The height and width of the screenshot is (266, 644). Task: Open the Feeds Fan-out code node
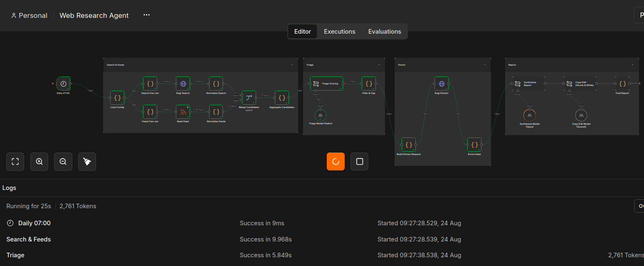tap(150, 112)
